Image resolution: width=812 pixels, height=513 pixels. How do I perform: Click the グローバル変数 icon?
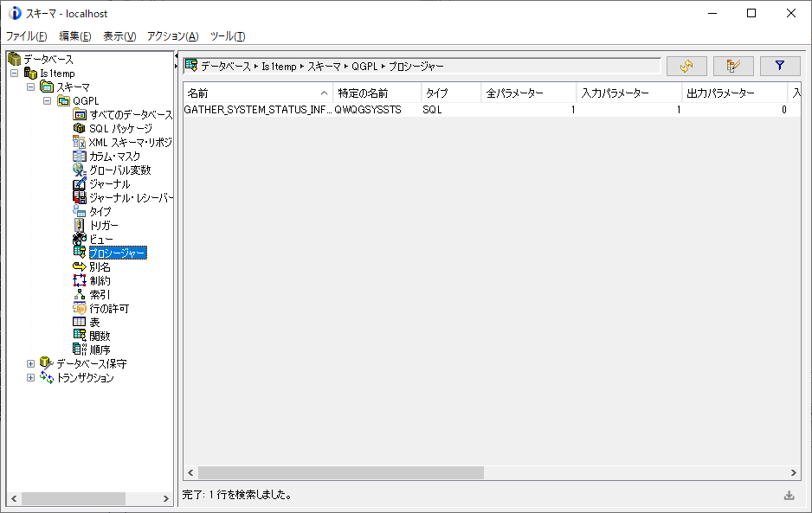tap(80, 170)
